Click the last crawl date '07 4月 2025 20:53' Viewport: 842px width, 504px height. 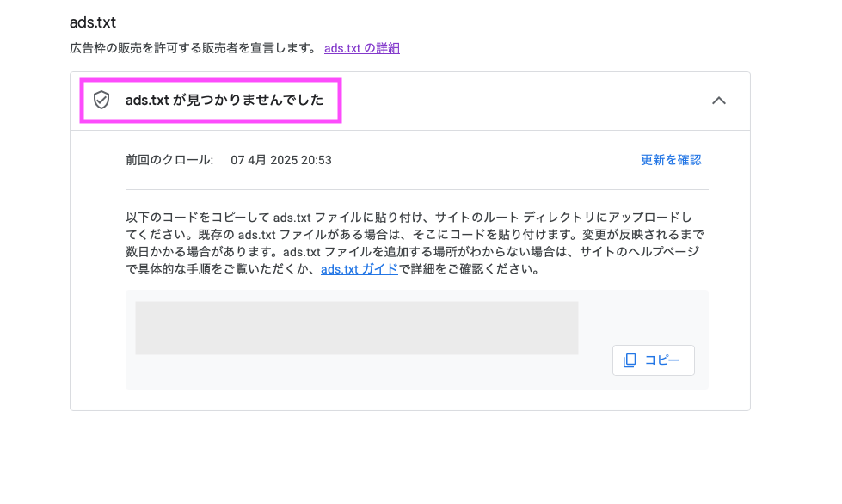(281, 160)
